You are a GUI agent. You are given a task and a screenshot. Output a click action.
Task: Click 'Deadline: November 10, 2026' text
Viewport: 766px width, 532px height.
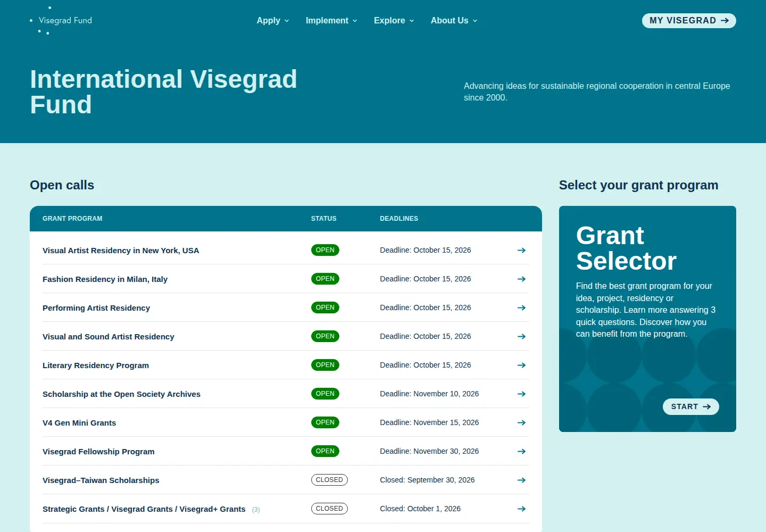[x=429, y=394]
